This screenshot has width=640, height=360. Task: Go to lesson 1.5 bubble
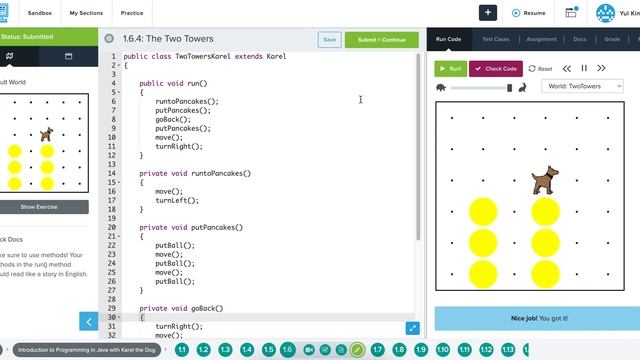(269, 350)
